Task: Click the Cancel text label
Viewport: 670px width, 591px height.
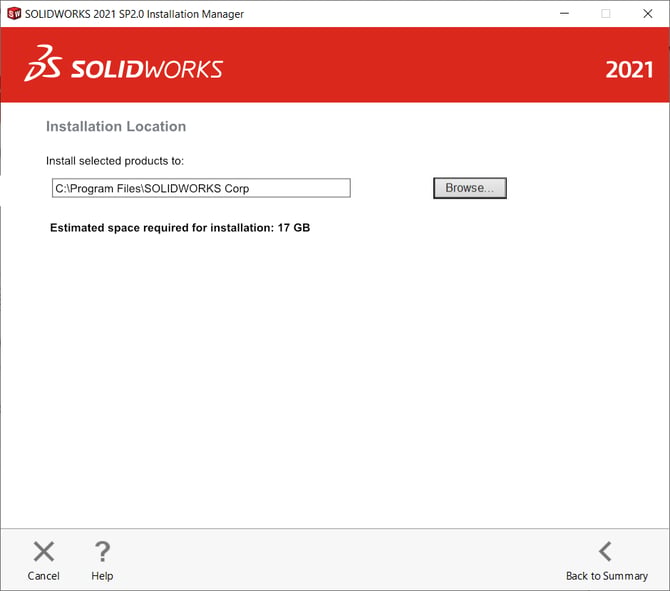Action: [x=44, y=576]
